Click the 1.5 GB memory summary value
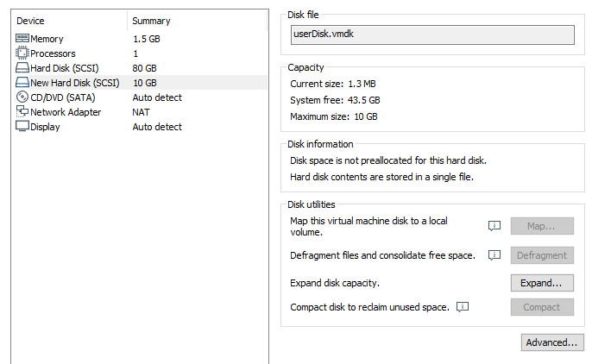The height and width of the screenshot is (364, 592). tap(147, 39)
